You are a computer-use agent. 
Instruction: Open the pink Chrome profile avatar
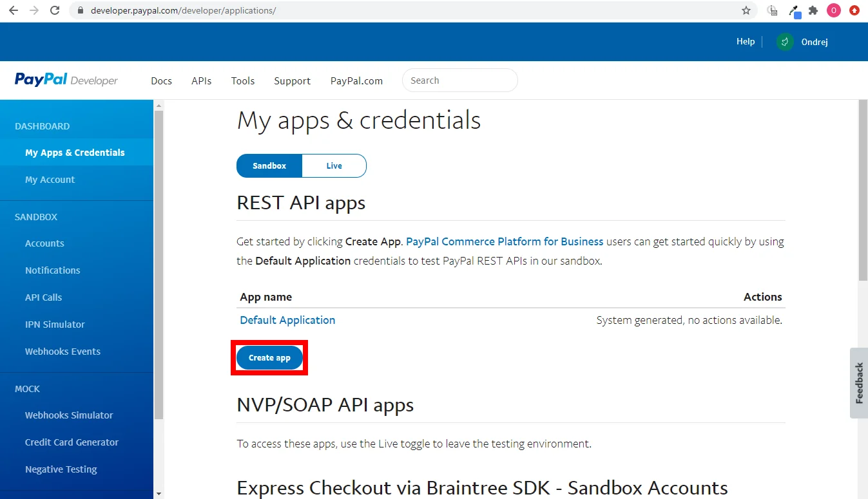[834, 10]
